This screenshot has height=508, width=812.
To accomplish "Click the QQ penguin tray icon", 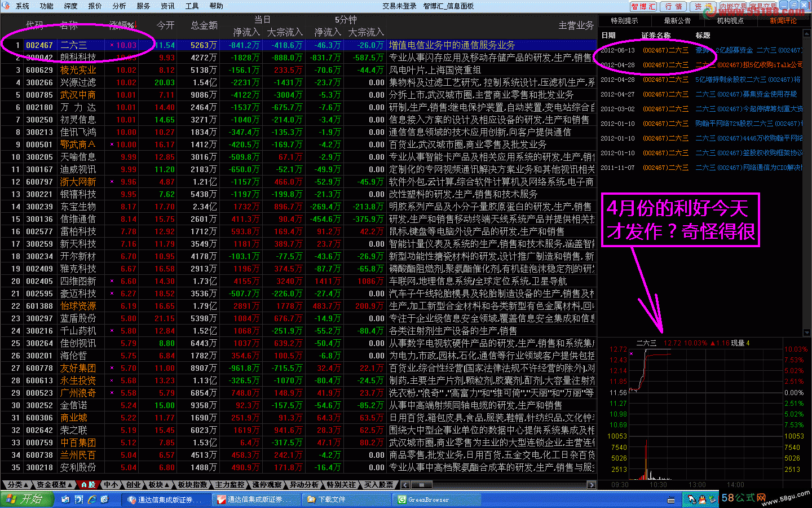I will (x=702, y=500).
